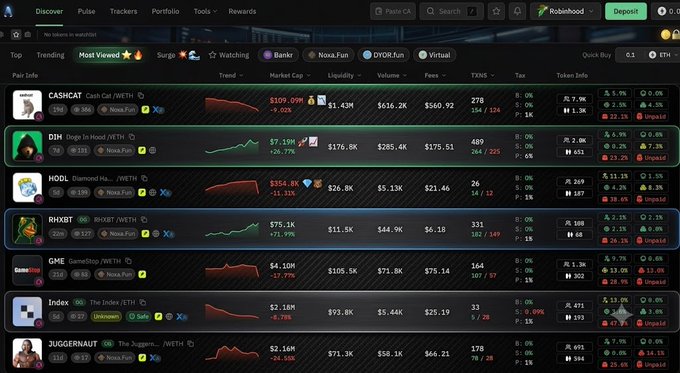Click the Noxa.Fun tag on CASHCAT row
Image resolution: width=680 pixels, height=373 pixels.
coord(118,110)
